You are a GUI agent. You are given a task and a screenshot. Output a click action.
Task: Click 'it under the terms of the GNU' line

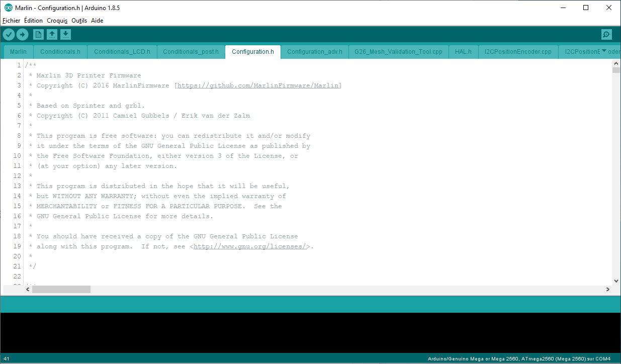point(173,146)
